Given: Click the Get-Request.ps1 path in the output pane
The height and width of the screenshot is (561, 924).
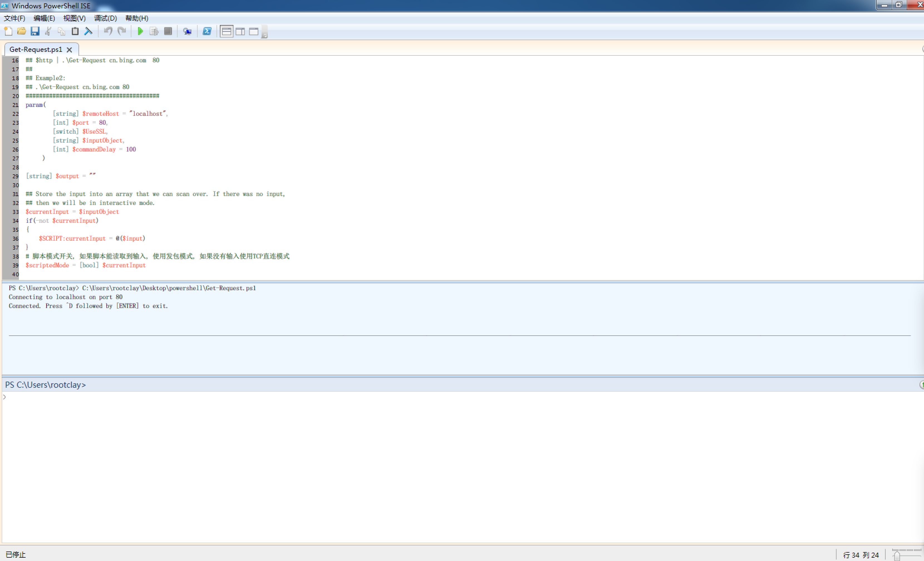Looking at the screenshot, I should (x=169, y=288).
